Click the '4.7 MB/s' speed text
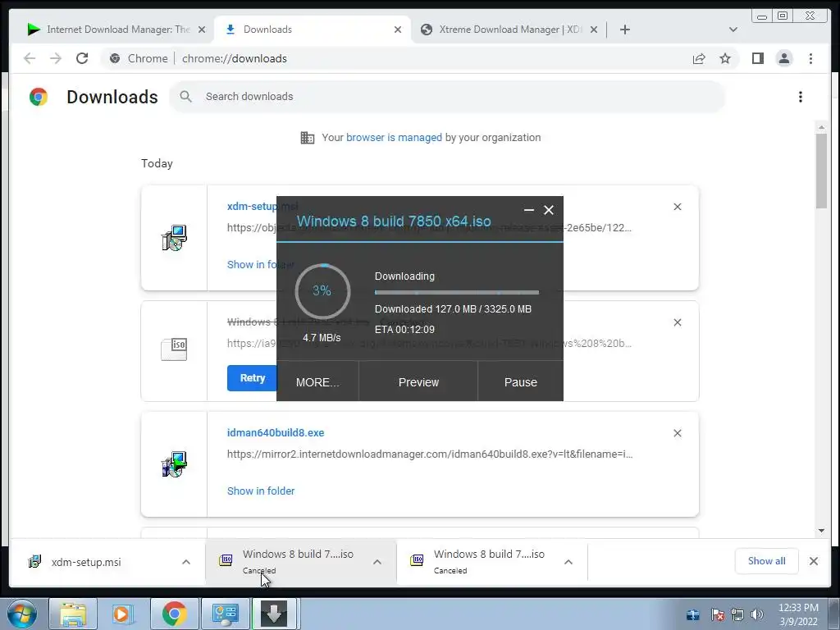Image resolution: width=840 pixels, height=630 pixels. click(x=322, y=337)
